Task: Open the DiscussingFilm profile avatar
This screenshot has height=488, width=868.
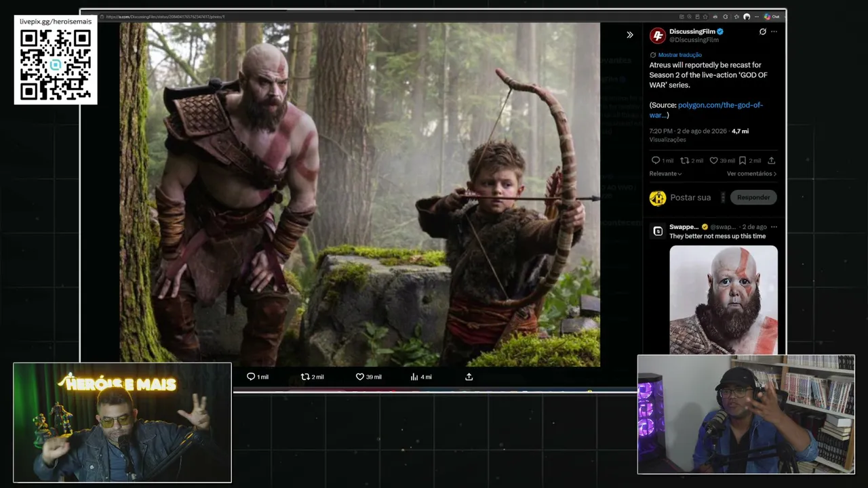Action: pyautogui.click(x=657, y=36)
